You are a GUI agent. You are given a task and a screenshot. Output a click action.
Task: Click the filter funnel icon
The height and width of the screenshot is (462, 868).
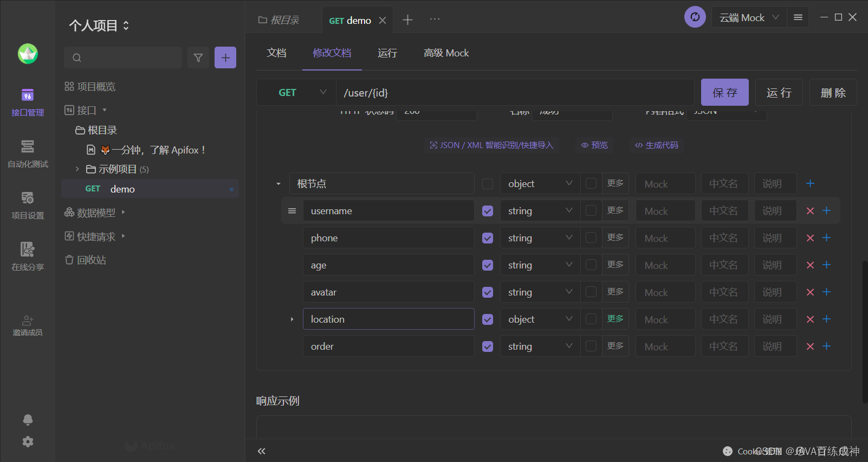pyautogui.click(x=198, y=57)
